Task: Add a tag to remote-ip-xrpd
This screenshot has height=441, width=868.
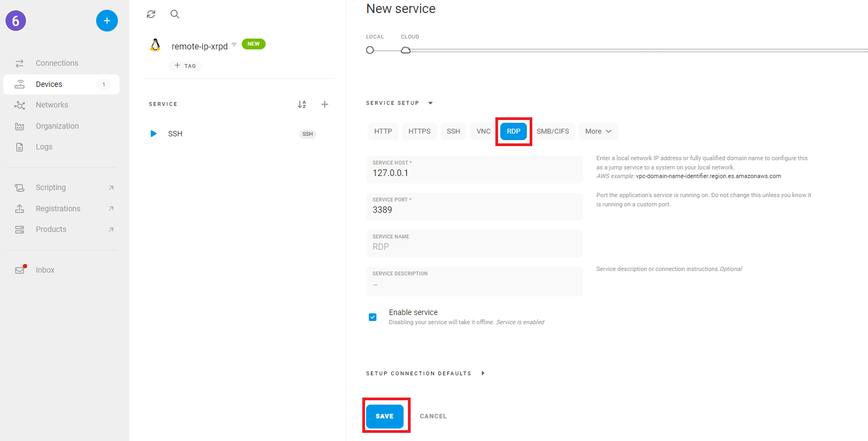Action: click(x=185, y=66)
